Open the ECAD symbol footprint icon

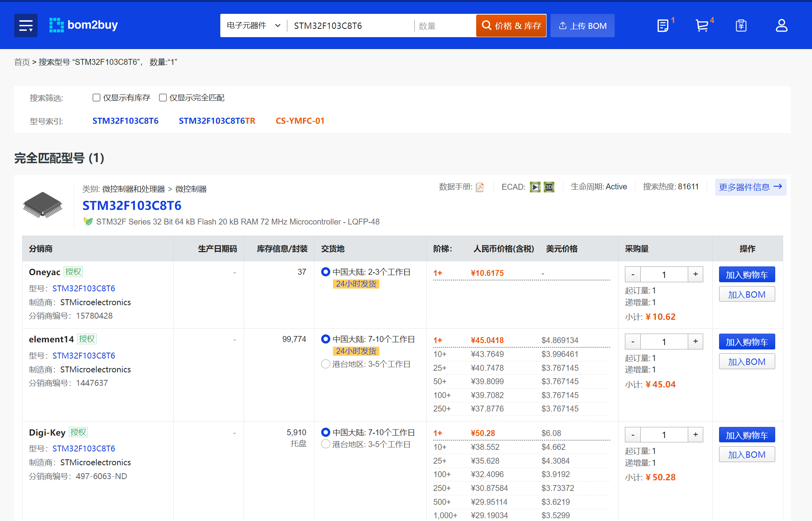[x=535, y=187]
